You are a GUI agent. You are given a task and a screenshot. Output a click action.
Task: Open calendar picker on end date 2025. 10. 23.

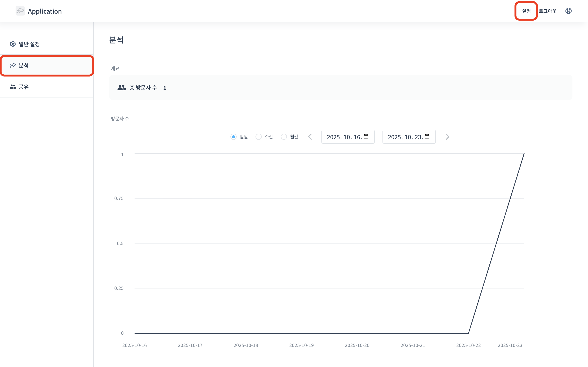(x=427, y=137)
